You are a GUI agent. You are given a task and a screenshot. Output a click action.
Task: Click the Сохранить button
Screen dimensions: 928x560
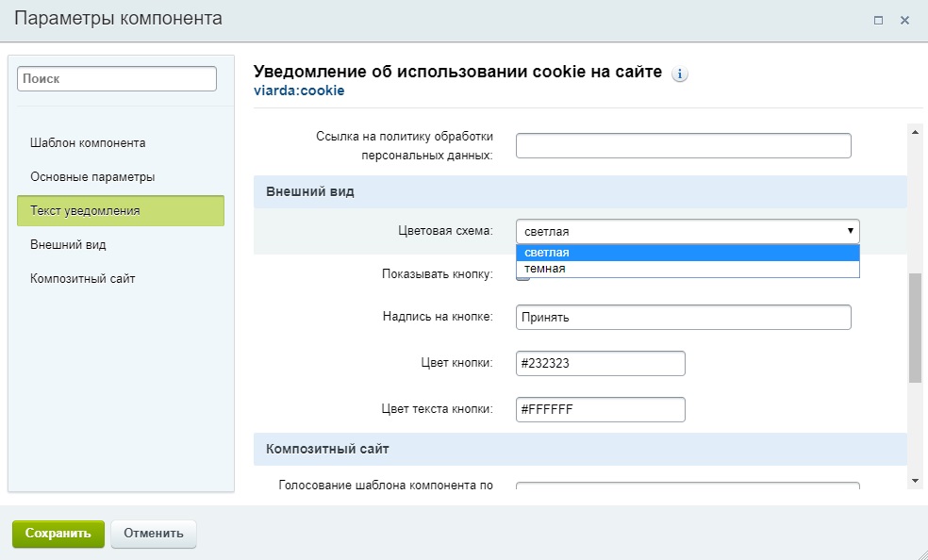tap(58, 533)
